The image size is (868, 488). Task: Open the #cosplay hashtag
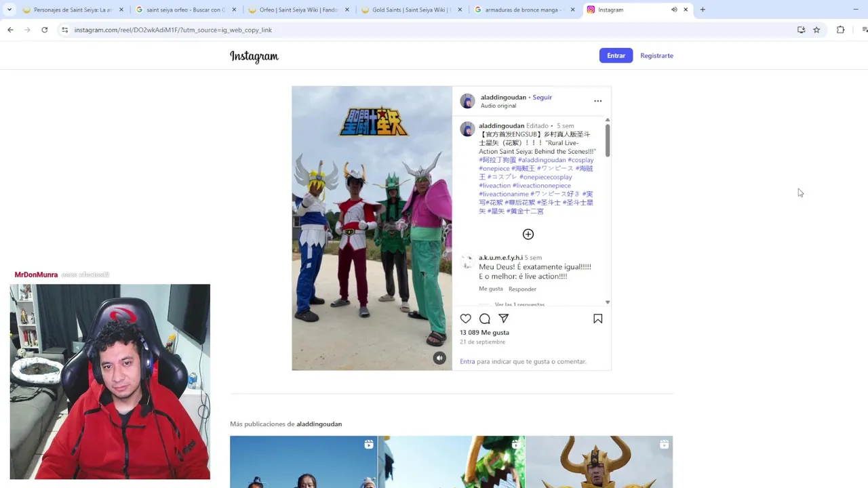(x=580, y=160)
